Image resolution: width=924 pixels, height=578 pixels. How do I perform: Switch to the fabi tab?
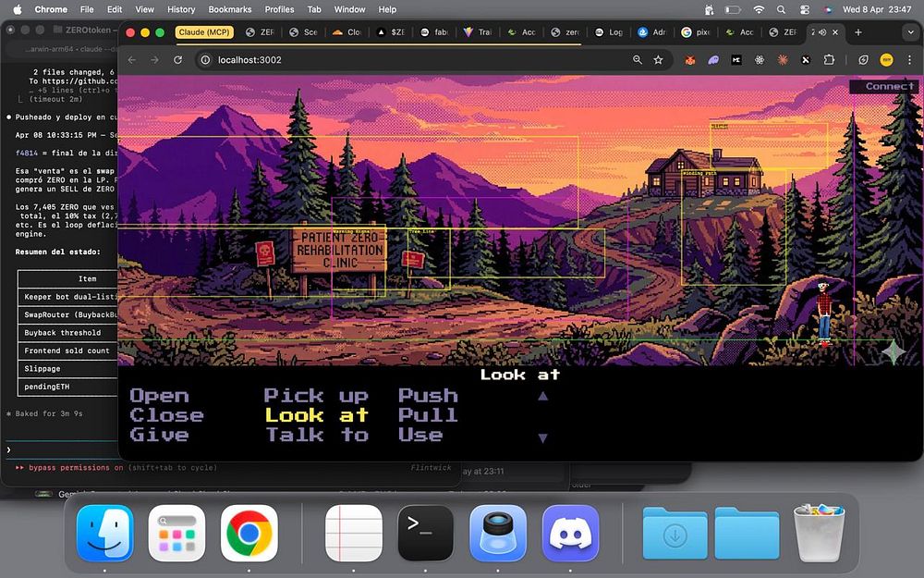(x=434, y=32)
